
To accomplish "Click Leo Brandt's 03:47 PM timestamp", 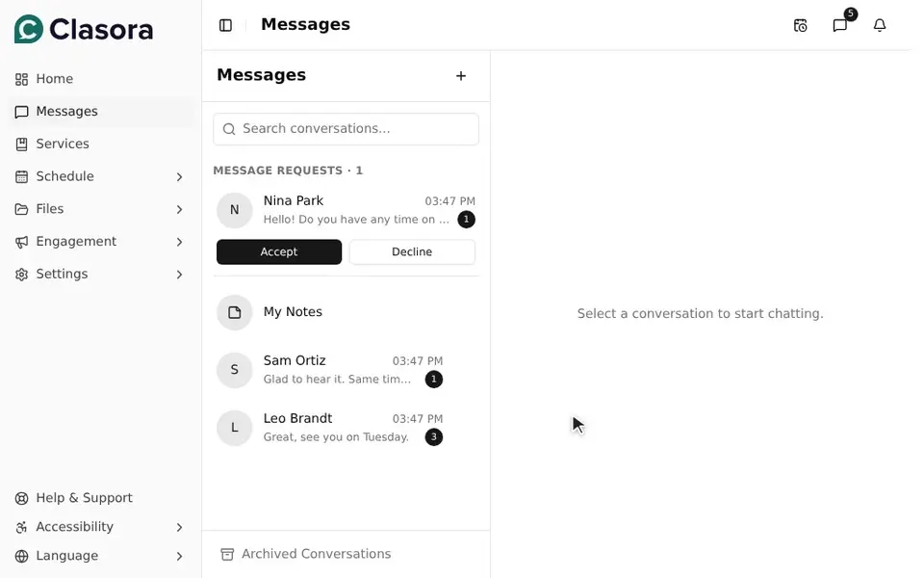I will point(418,419).
